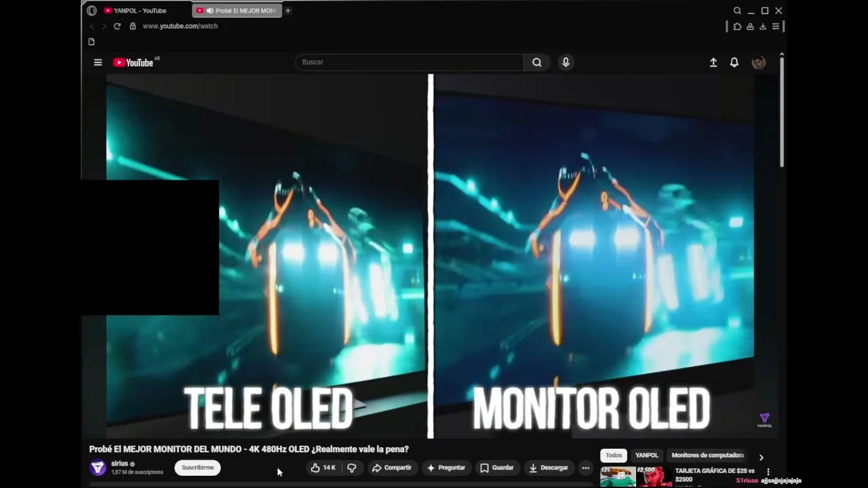Open the TARJETA GRÁFICA DE $25 vs $2500 title
Image resolution: width=868 pixels, height=488 pixels.
point(715,475)
